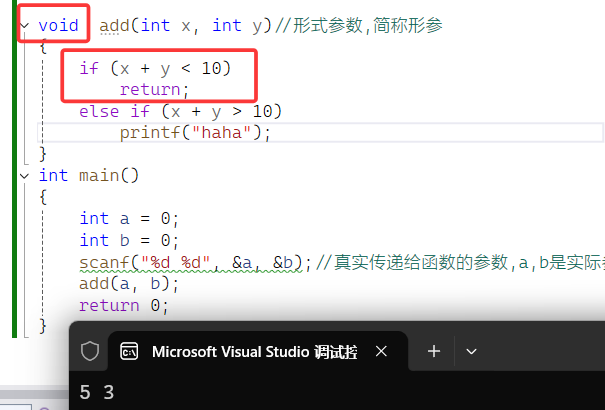Screen dimensions: 605x410
Task: Select the Microsoft Visual Studio debug console tab
Action: click(258, 351)
